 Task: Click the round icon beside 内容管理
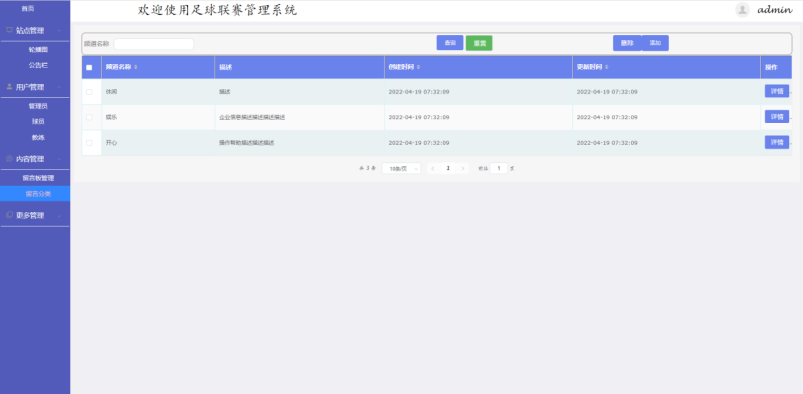9,159
